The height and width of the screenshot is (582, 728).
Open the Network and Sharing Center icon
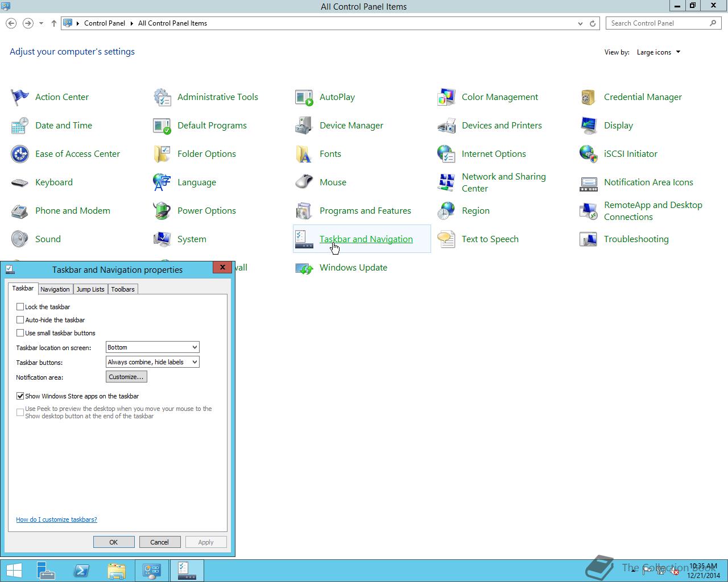pyautogui.click(x=446, y=182)
